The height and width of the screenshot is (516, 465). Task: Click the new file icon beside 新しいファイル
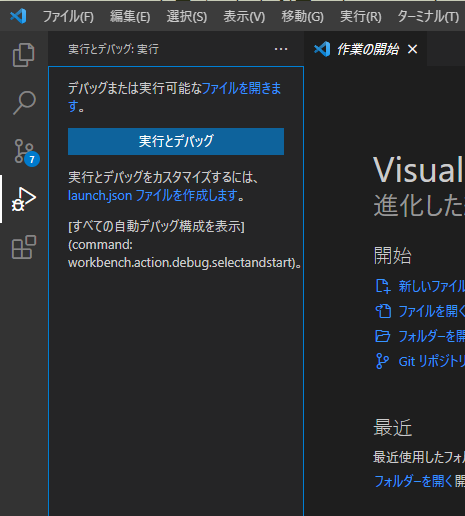[x=383, y=286]
